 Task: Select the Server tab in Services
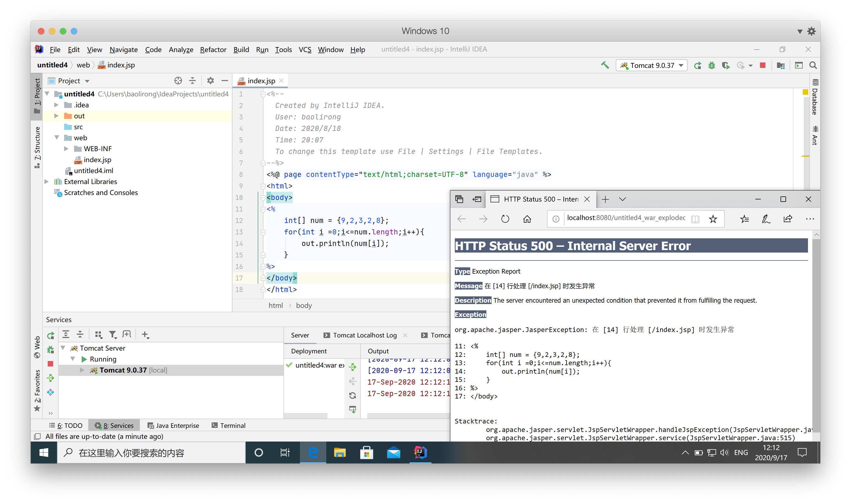tap(300, 335)
